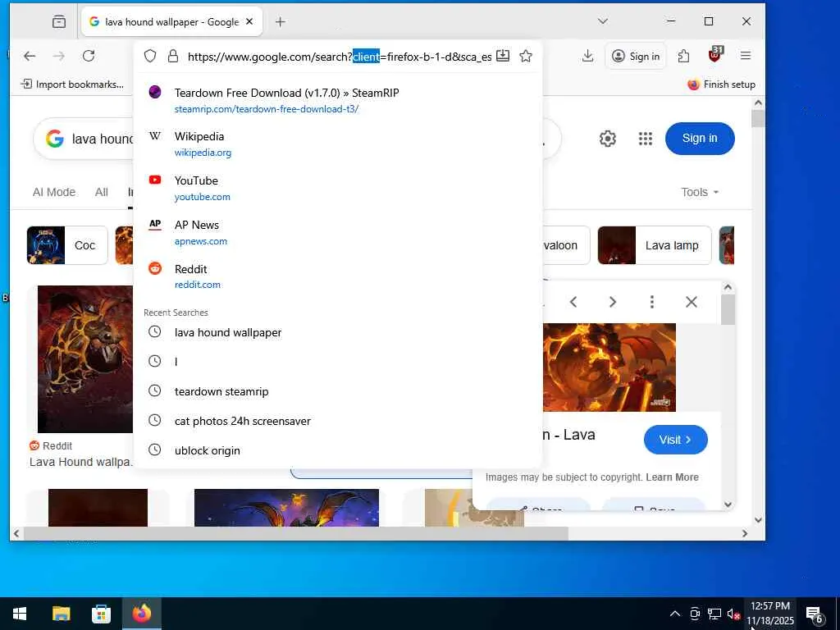Click the blue Google Sign in button
This screenshot has width=840, height=630.
click(x=700, y=138)
